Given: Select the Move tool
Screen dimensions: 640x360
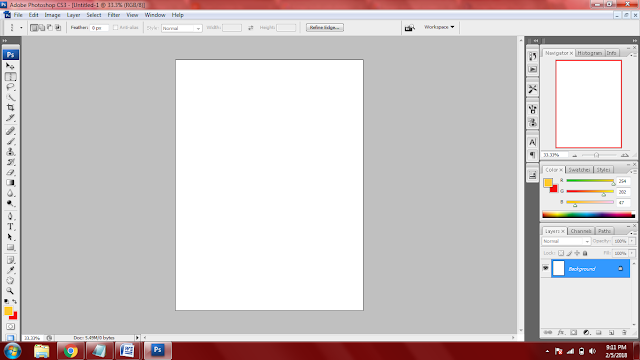Looking at the screenshot, I should pos(10,66).
